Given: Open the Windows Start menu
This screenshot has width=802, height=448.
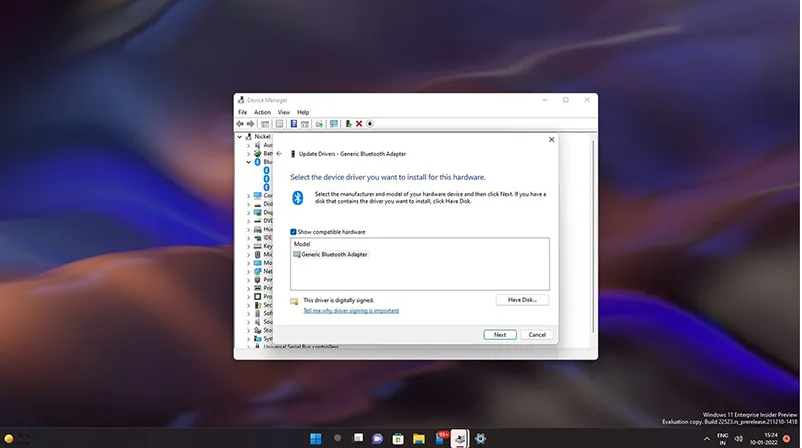Looking at the screenshot, I should click(316, 438).
